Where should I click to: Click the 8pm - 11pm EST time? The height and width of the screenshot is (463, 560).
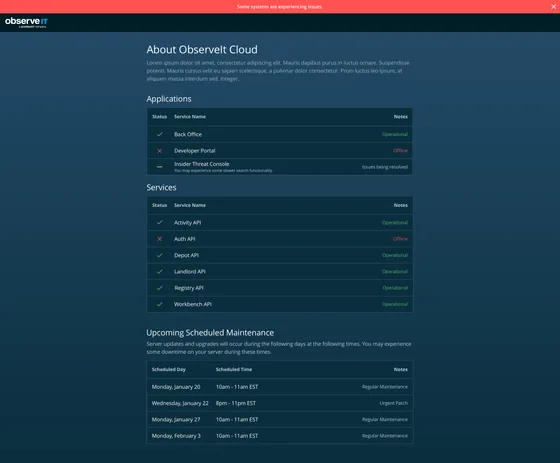point(236,403)
